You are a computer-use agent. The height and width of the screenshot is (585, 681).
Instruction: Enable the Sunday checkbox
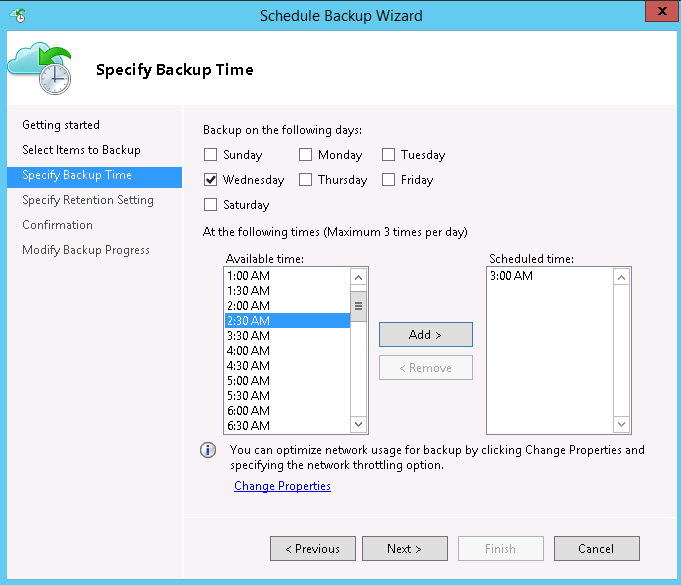[x=211, y=155]
